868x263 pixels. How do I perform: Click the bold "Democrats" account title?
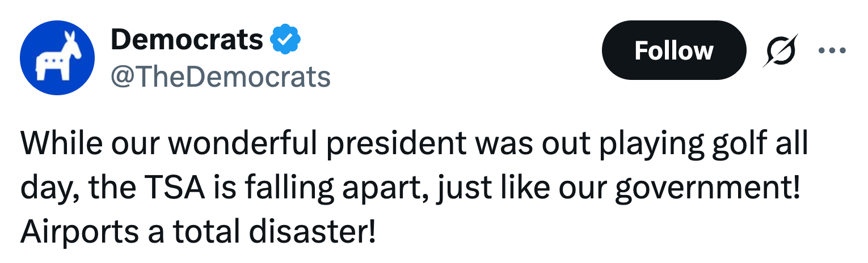(x=187, y=40)
